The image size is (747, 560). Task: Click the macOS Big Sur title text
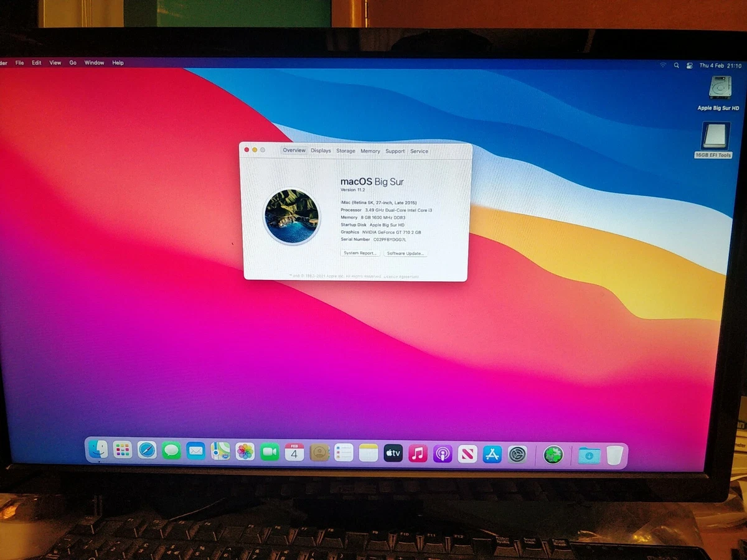372,181
